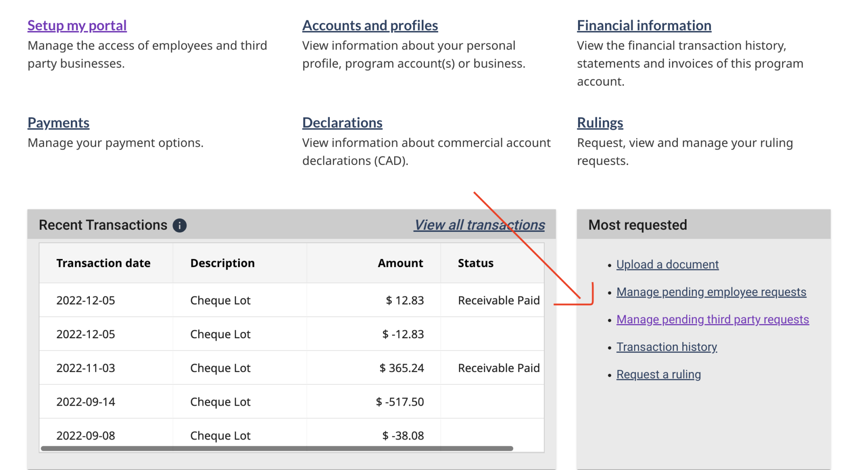The height and width of the screenshot is (470, 868).
Task: Open Transaction history
Action: pos(667,347)
